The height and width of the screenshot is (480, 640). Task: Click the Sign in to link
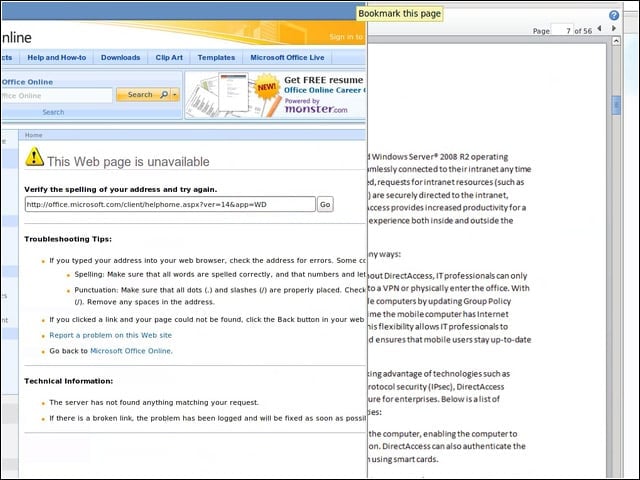tap(346, 37)
